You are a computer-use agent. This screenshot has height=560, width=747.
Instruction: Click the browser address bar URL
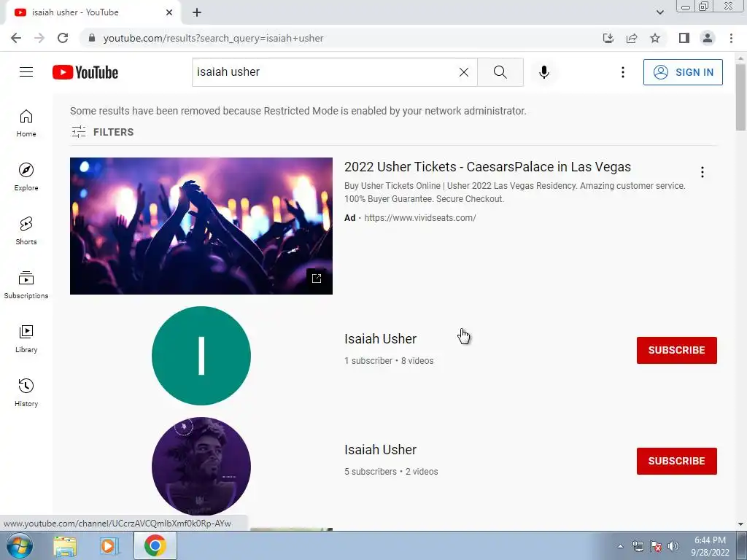213,38
